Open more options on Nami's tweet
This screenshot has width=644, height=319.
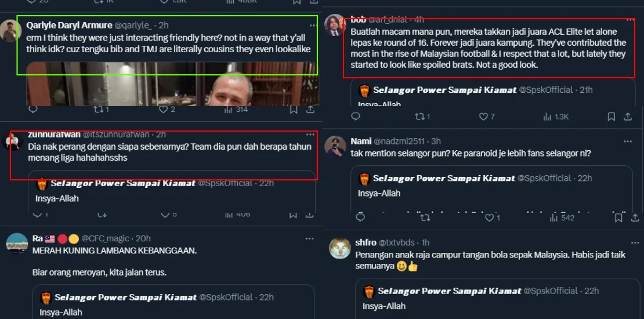click(627, 141)
